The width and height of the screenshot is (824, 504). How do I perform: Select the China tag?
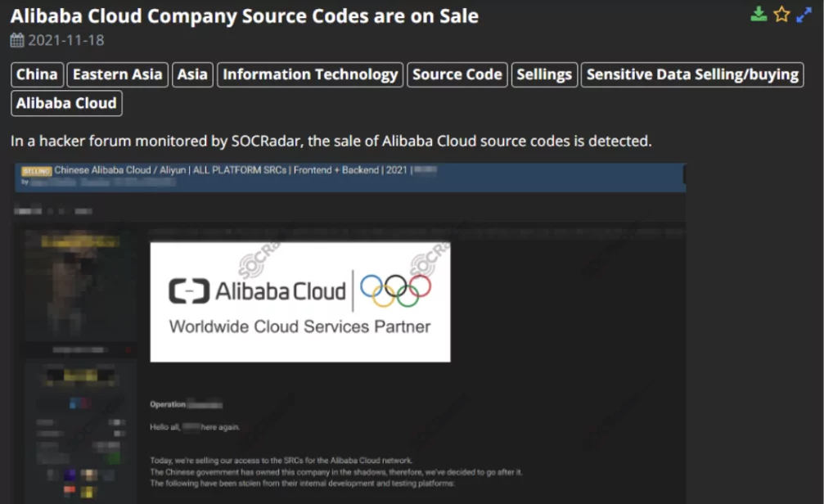click(38, 74)
